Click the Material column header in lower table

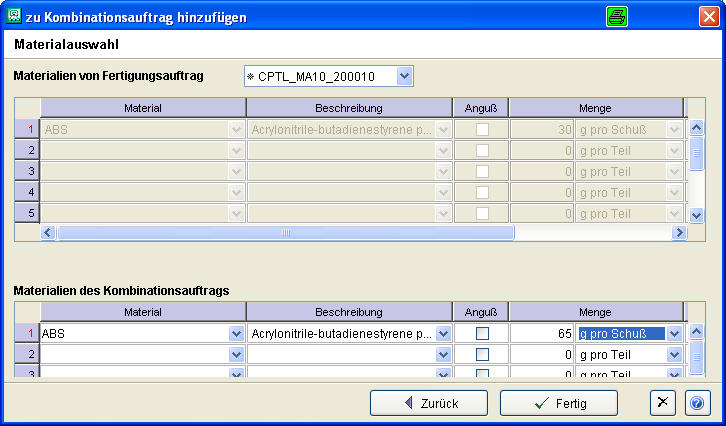143,312
